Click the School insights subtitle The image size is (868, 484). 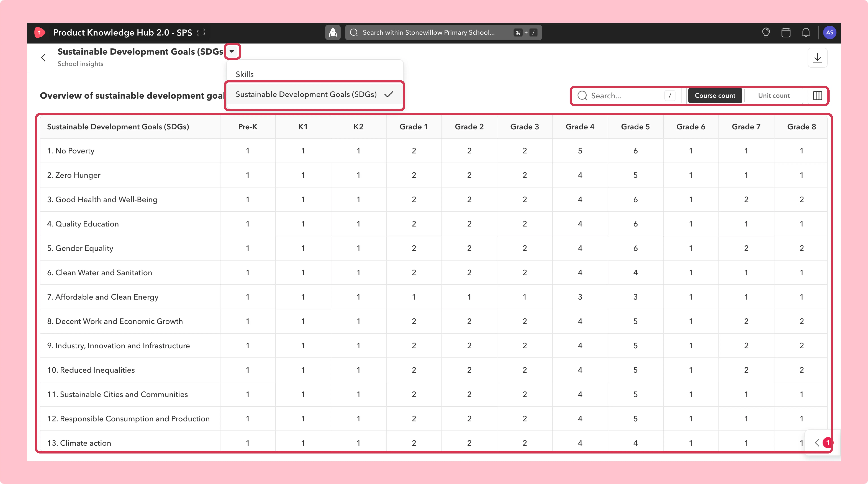point(81,64)
